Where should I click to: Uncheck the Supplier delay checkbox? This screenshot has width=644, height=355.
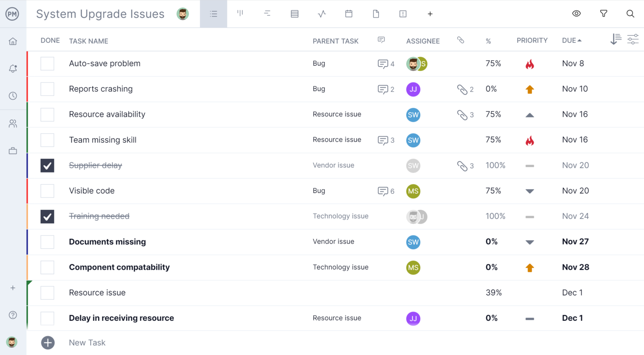point(47,166)
